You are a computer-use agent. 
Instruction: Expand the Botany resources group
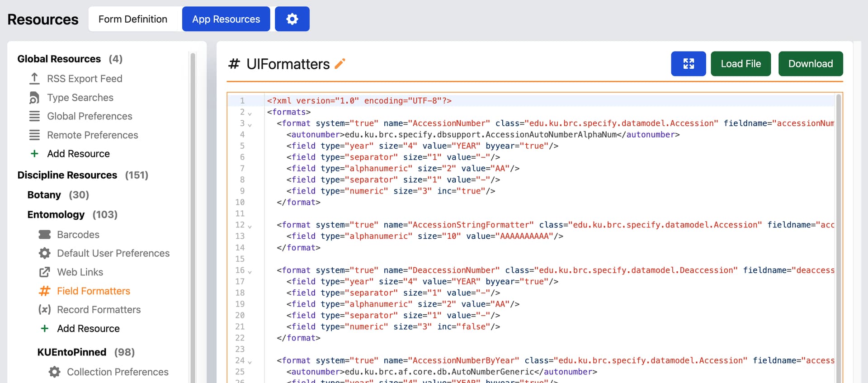[x=44, y=195]
